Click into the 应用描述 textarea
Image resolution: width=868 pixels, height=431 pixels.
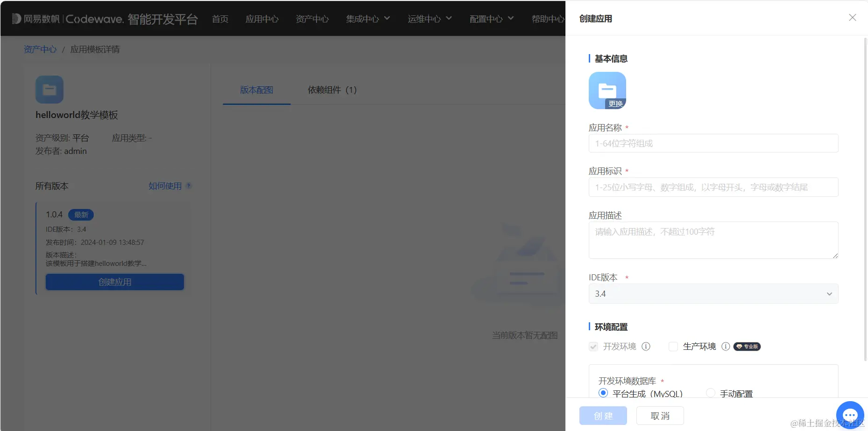tap(713, 240)
